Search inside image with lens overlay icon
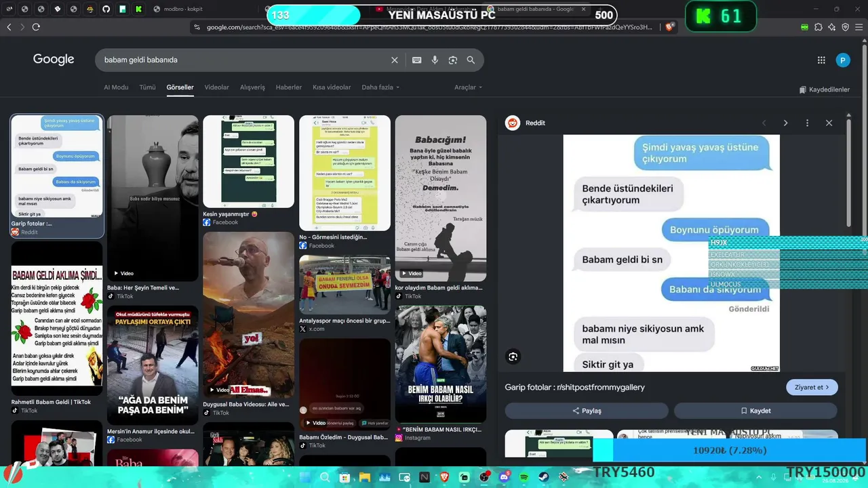The height and width of the screenshot is (488, 868). [513, 357]
